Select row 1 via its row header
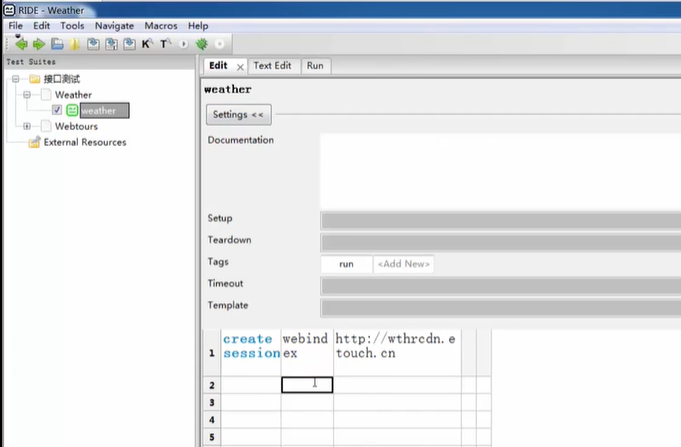Image resolution: width=681 pixels, height=447 pixels. tap(212, 352)
